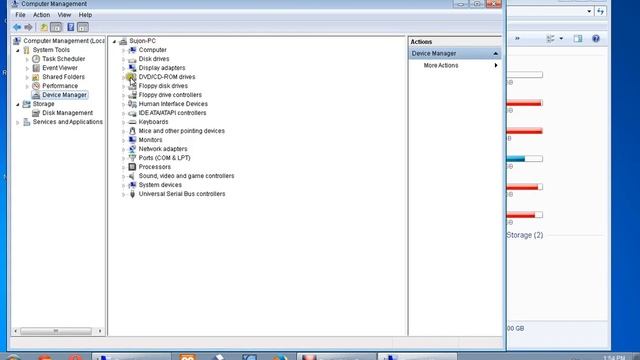Open the File menu

point(20,15)
